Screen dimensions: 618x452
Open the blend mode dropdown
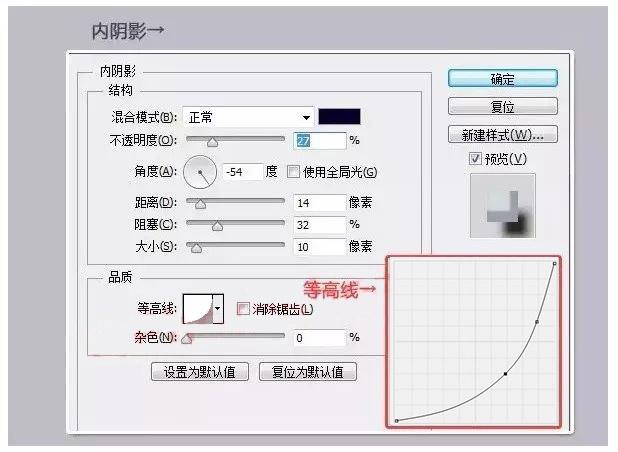pos(249,117)
